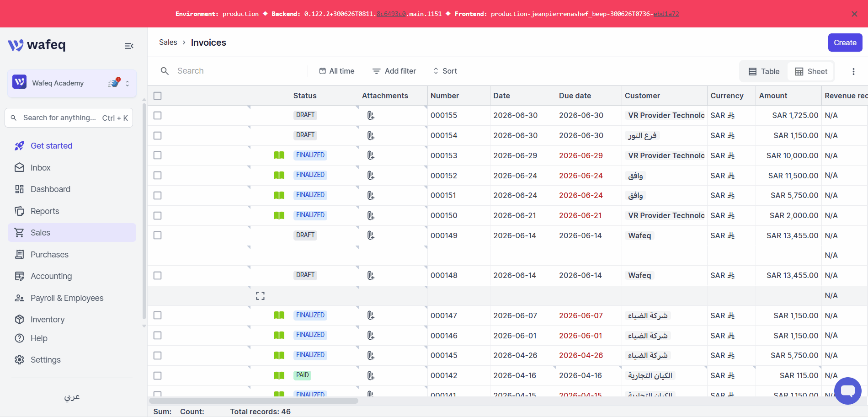This screenshot has height=417, width=868.
Task: Tick the checkbox for invoice 000154
Action: pyautogui.click(x=158, y=136)
